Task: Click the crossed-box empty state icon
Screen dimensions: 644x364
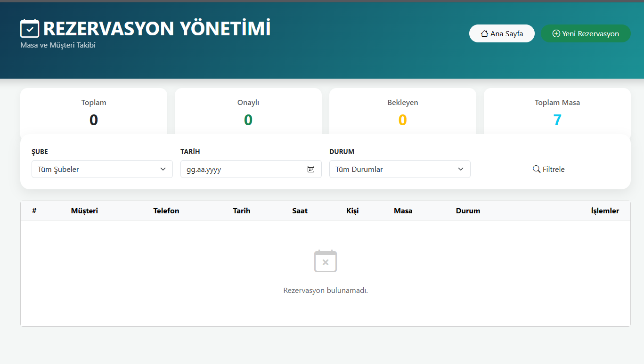Action: pyautogui.click(x=325, y=261)
